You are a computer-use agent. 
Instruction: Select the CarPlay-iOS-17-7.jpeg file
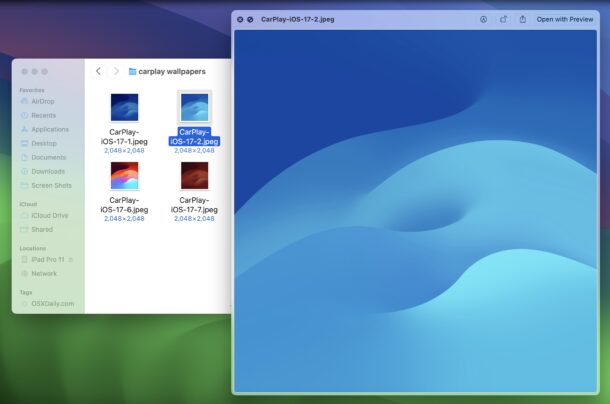(194, 176)
